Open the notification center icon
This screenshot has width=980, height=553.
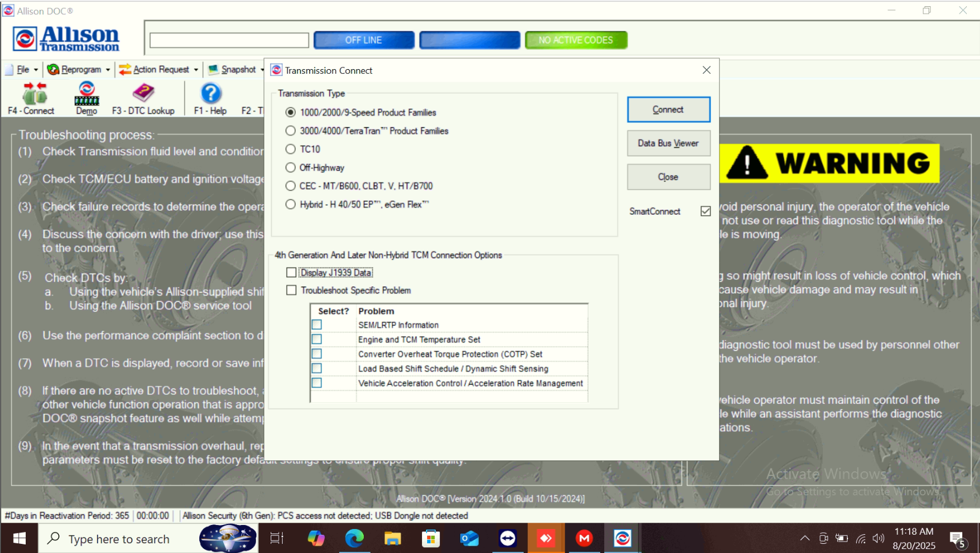click(x=958, y=539)
